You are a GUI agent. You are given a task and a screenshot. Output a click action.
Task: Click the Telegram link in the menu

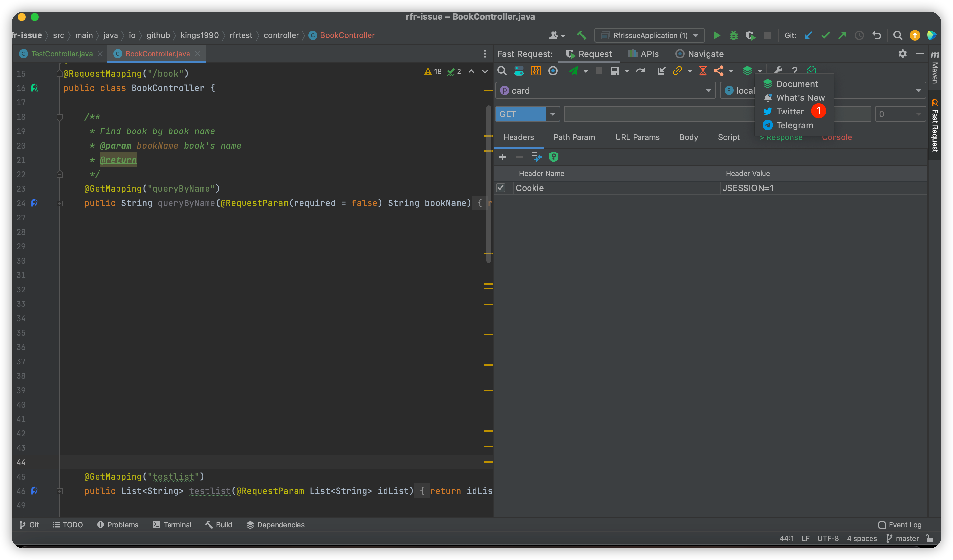[x=794, y=125]
